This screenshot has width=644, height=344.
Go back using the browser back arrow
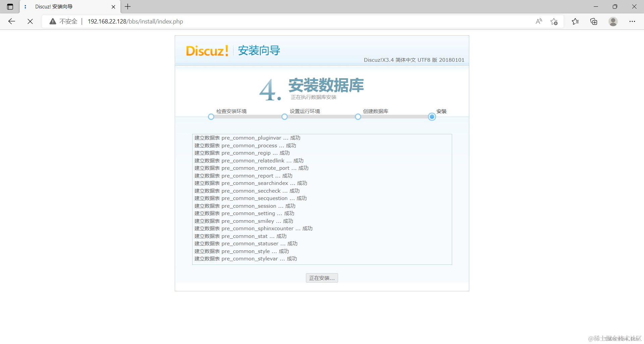[x=12, y=21]
